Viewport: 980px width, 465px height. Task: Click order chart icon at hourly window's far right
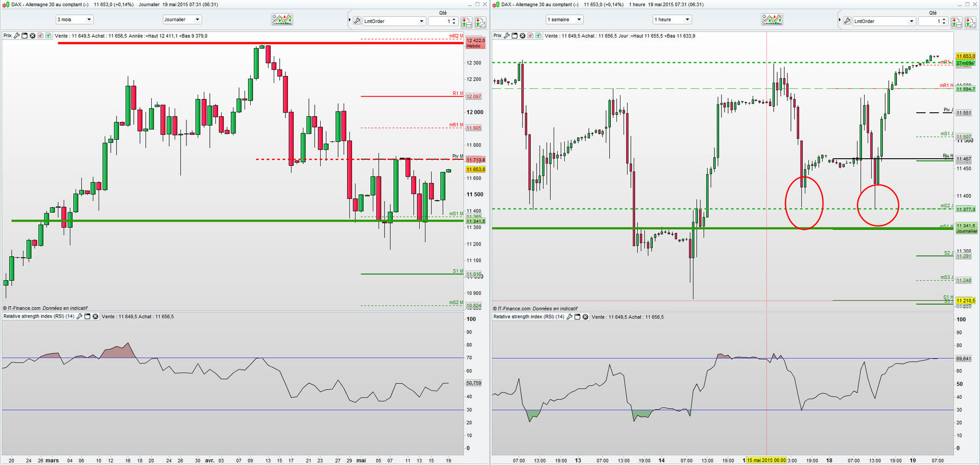click(x=970, y=22)
